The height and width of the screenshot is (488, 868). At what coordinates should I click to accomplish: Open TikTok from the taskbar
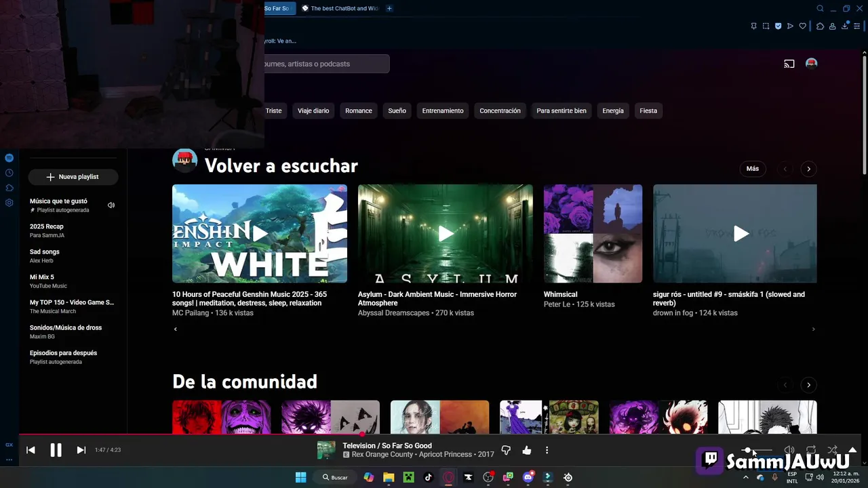click(x=428, y=477)
